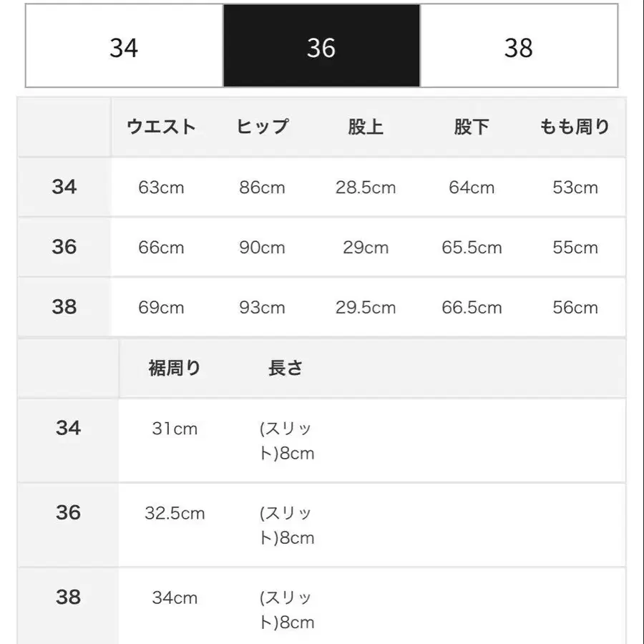Click the 裾周り column header

[174, 367]
